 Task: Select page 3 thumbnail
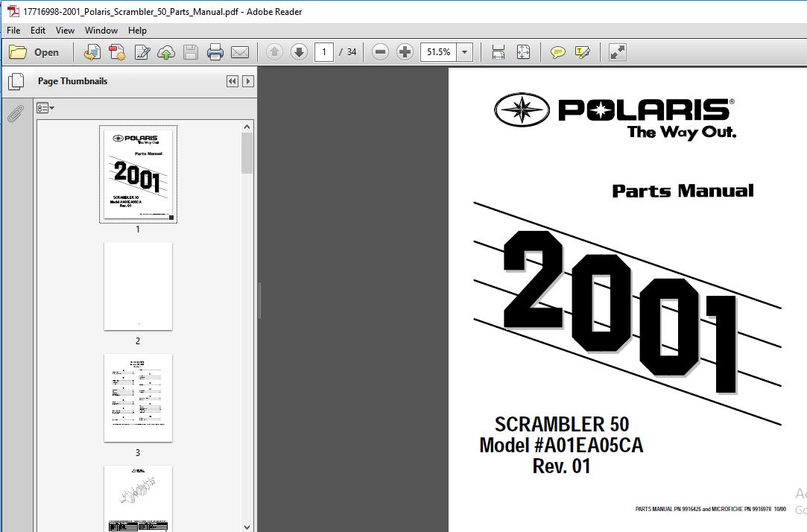coord(138,398)
